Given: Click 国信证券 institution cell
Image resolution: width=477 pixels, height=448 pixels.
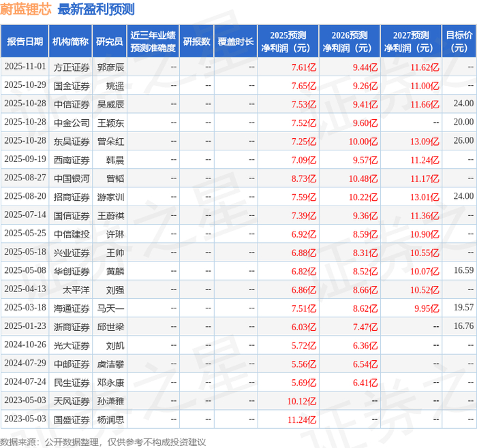Looking at the screenshot, I should tap(72, 216).
